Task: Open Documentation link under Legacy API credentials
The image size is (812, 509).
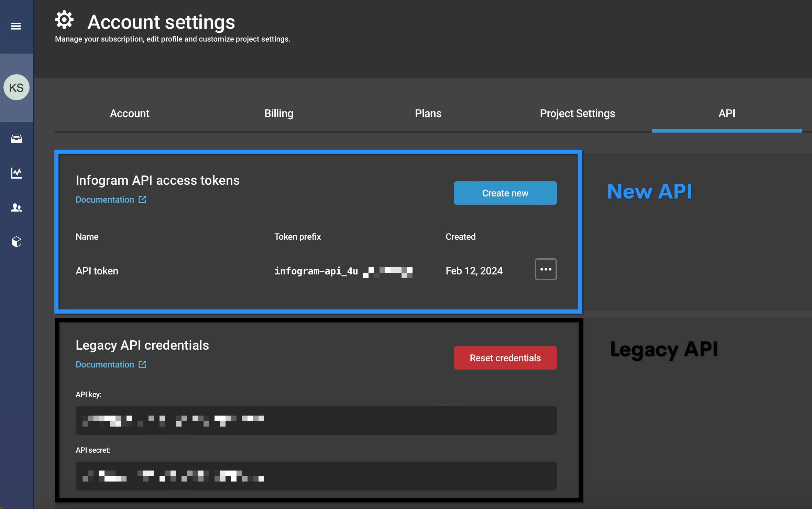Action: pos(105,364)
